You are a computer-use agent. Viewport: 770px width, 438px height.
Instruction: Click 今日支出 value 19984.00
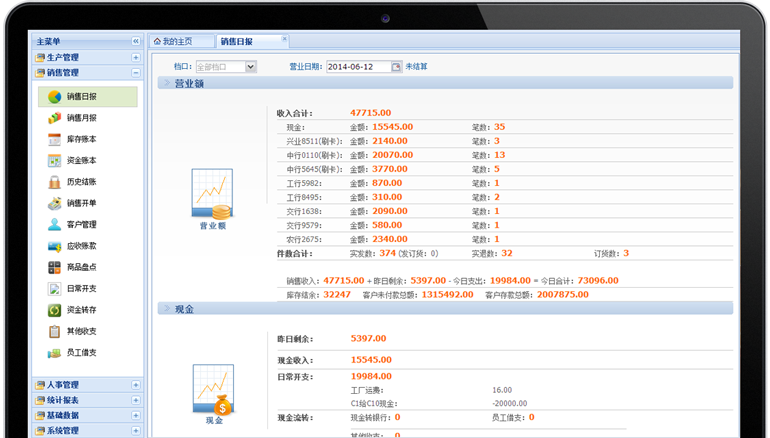coord(510,281)
